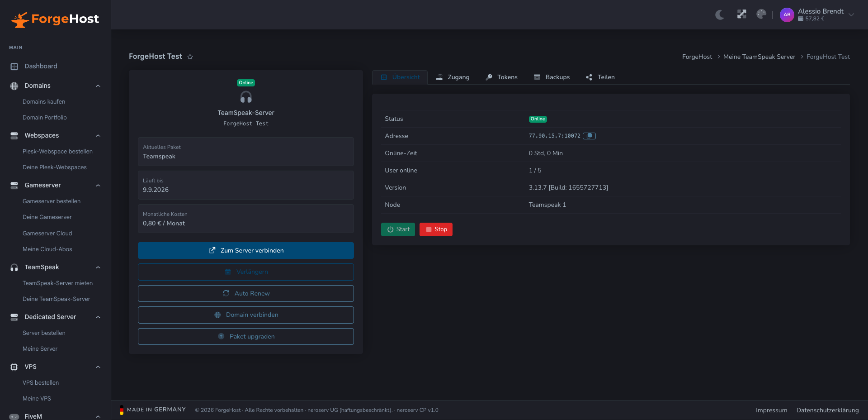Click the Domains globe icon

pyautogui.click(x=14, y=86)
